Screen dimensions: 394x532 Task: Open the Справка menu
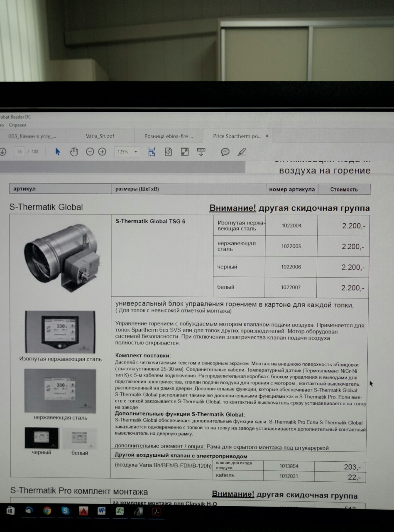17,125
